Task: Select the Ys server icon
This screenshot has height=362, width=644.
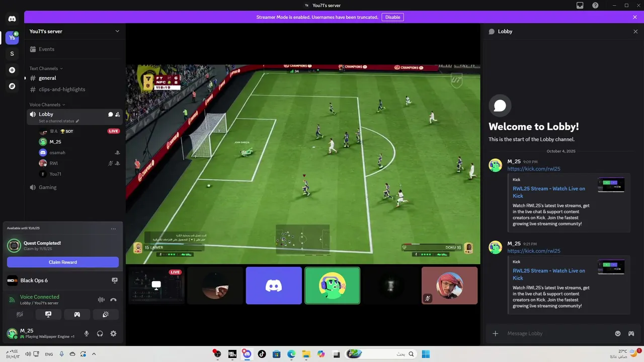Action: pyautogui.click(x=12, y=38)
